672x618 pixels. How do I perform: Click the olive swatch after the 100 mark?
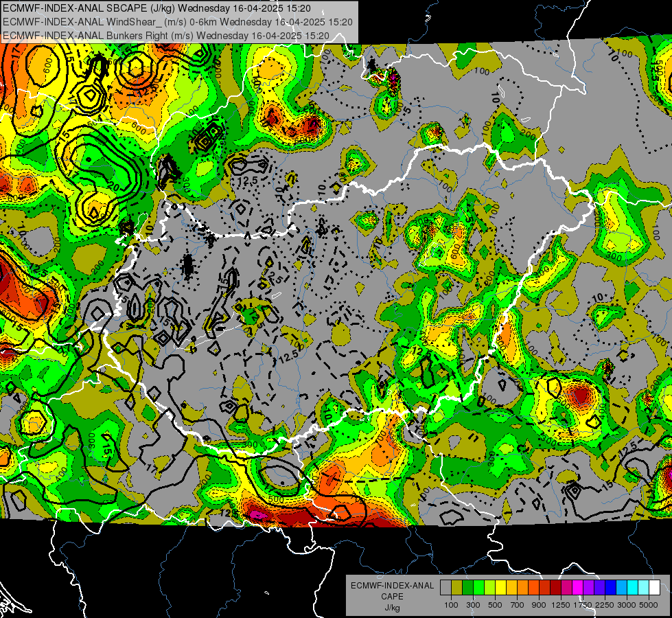[x=457, y=588]
